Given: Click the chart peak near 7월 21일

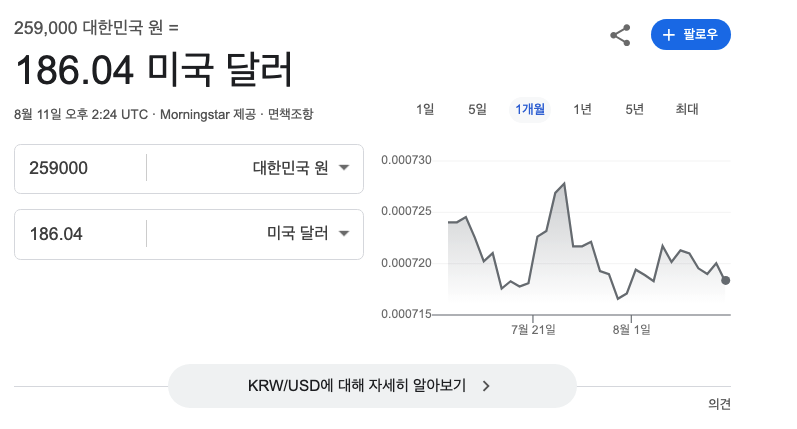Looking at the screenshot, I should [x=564, y=184].
